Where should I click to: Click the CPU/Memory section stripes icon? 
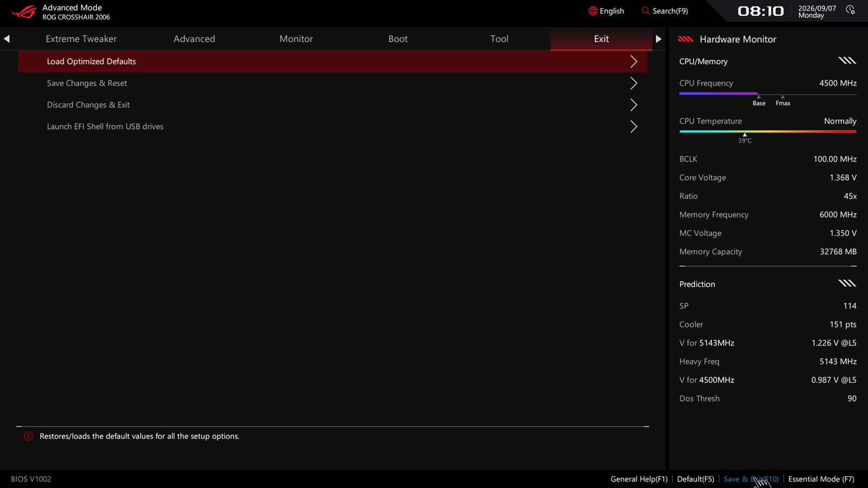click(847, 61)
